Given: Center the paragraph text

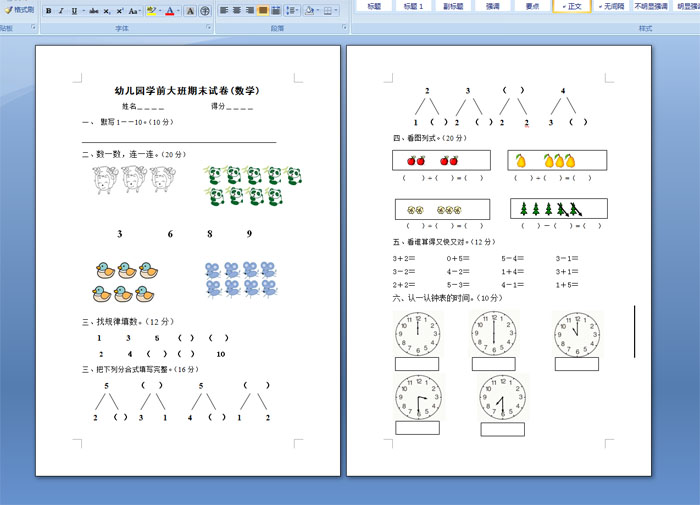Looking at the screenshot, I should [237, 10].
